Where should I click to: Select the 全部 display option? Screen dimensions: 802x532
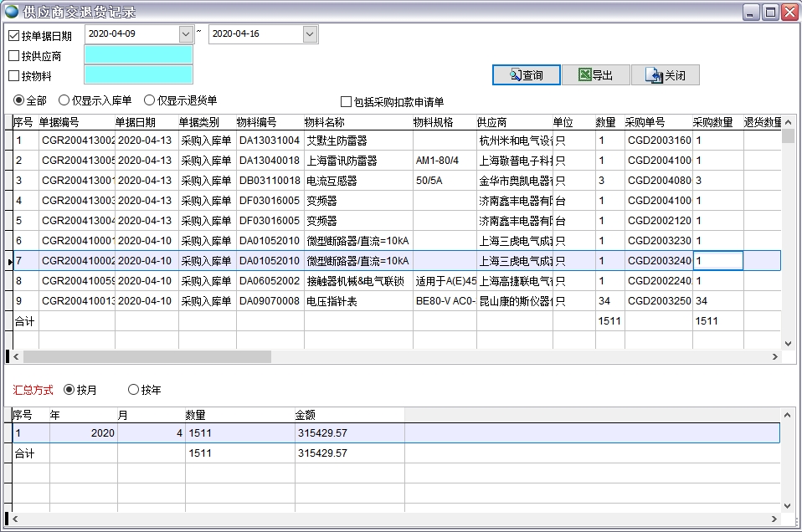pos(18,100)
